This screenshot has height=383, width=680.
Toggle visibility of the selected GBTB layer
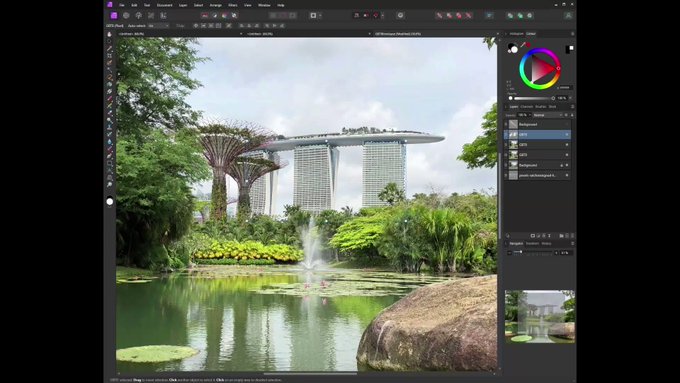click(x=567, y=134)
